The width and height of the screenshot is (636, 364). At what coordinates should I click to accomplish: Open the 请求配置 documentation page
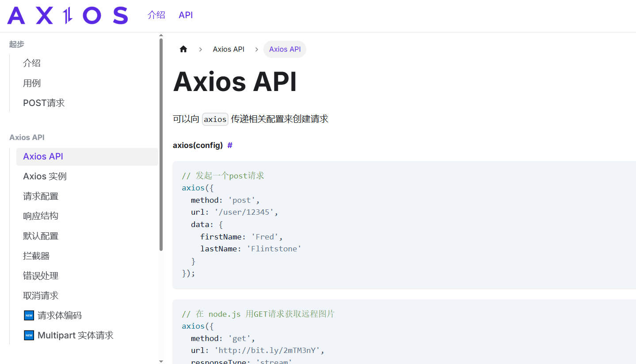(x=41, y=196)
